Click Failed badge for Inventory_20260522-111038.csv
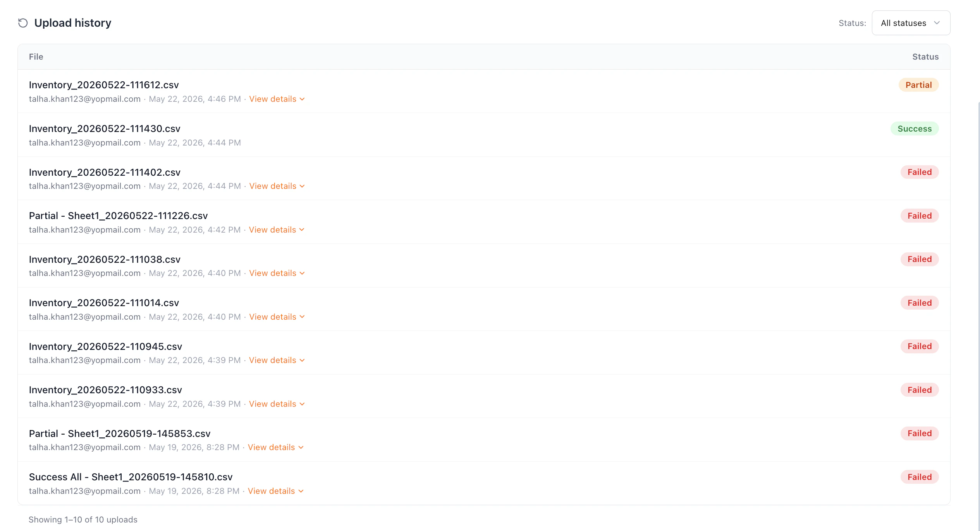Image resolution: width=980 pixels, height=531 pixels. (x=920, y=259)
